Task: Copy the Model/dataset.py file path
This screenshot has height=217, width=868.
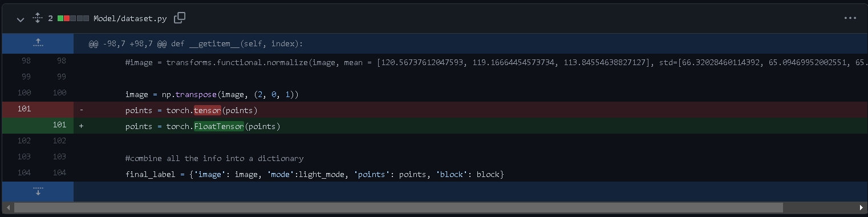Action: click(179, 18)
